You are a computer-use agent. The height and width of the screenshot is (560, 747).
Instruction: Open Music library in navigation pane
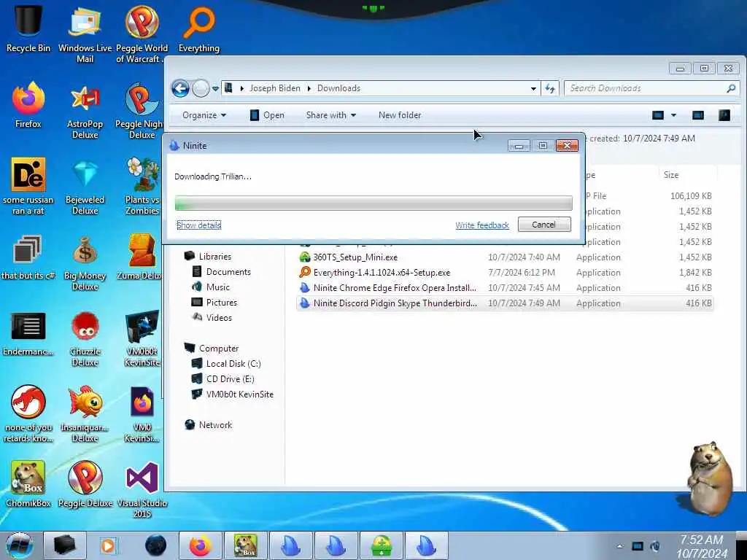point(217,287)
